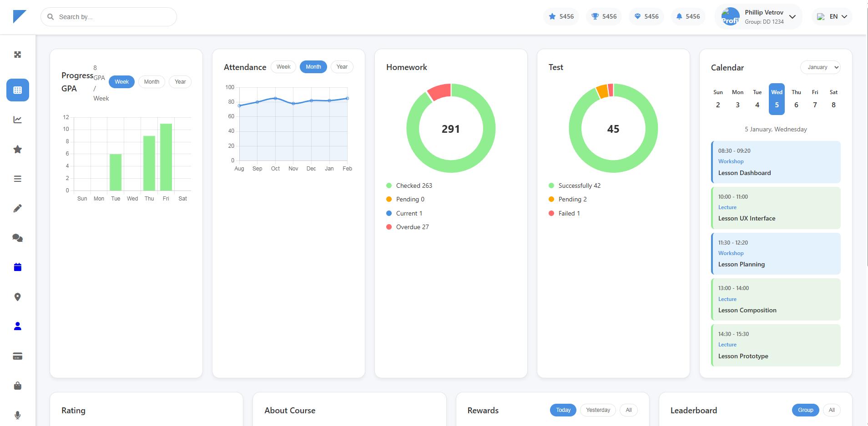Switch Attendance chart to Week

pos(283,67)
